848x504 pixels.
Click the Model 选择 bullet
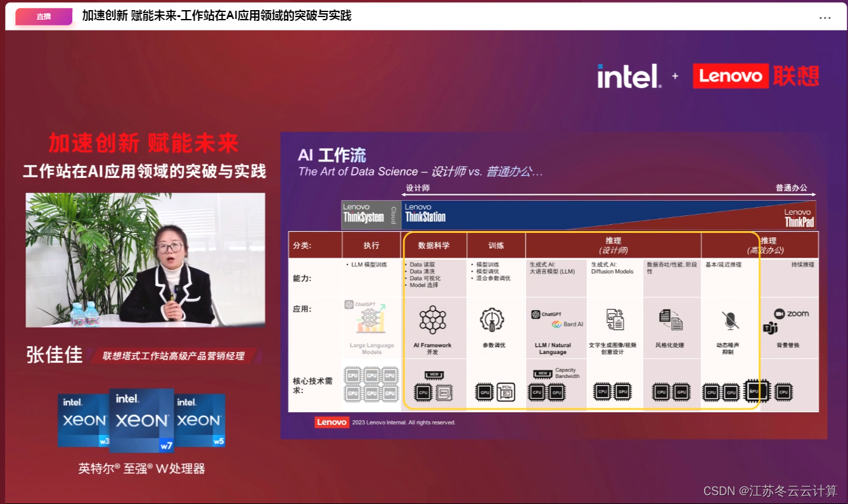(x=423, y=285)
